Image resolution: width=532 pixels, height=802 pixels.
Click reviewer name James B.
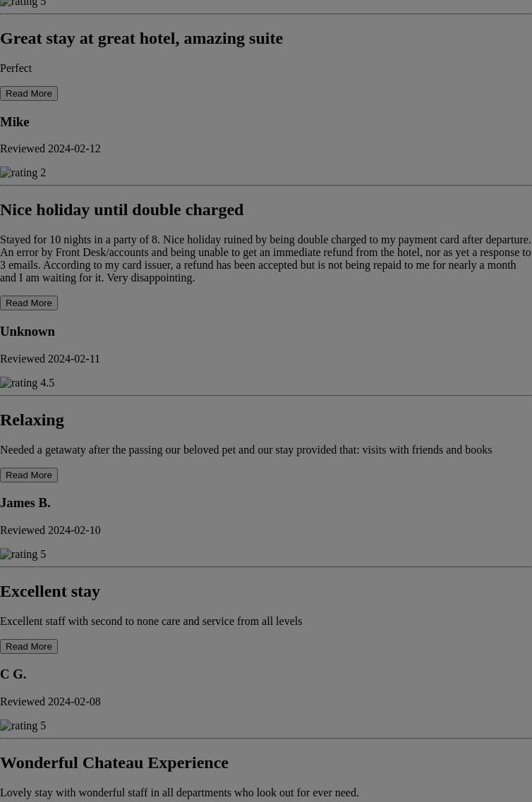click(25, 503)
